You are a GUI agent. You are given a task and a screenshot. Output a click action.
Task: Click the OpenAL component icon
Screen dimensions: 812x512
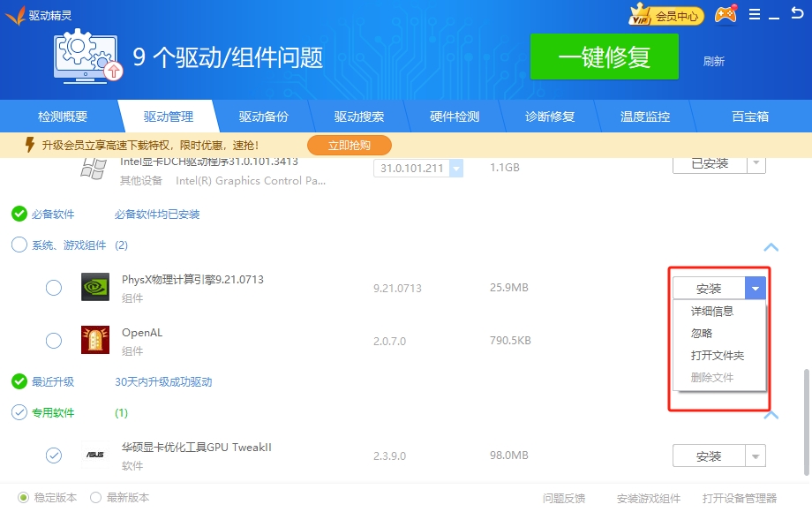(95, 340)
